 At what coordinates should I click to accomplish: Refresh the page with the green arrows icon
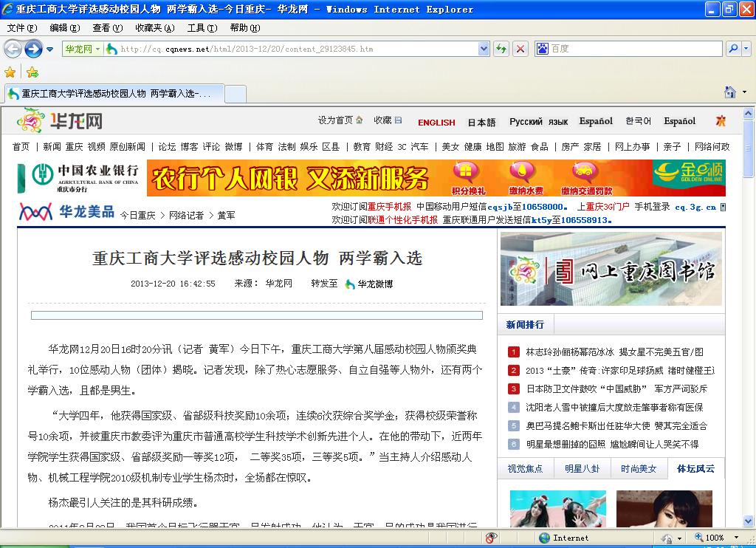point(501,49)
